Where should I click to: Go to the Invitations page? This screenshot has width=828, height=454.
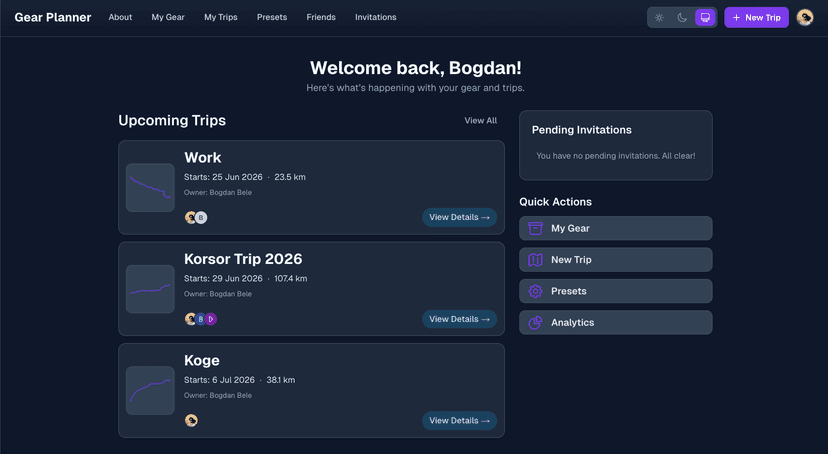(x=376, y=17)
